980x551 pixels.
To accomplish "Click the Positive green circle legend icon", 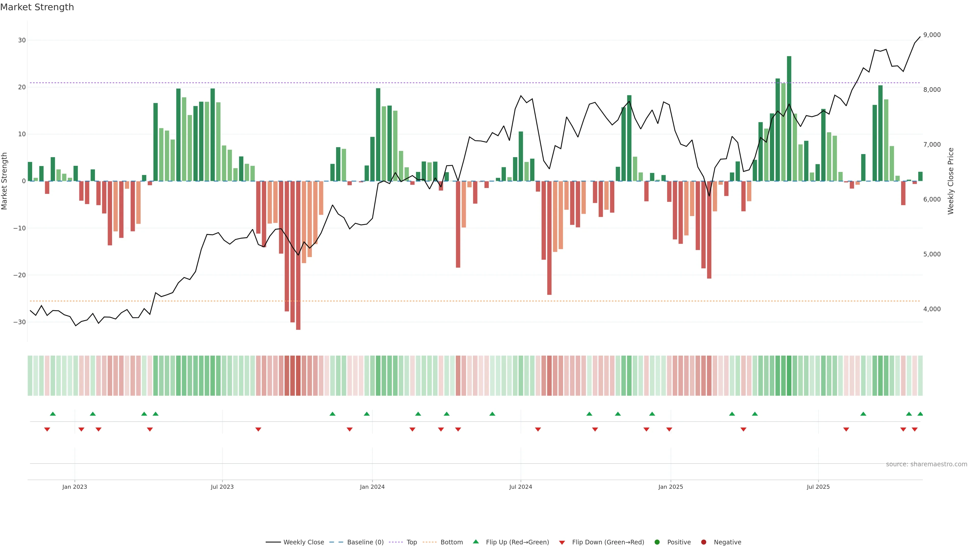I will 657,542.
